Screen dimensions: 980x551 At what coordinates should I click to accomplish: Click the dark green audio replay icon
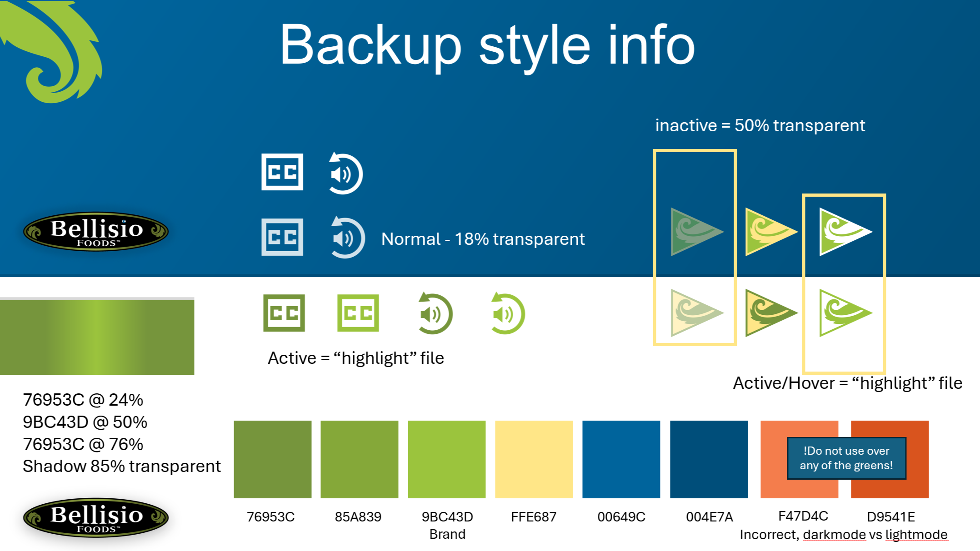click(435, 313)
